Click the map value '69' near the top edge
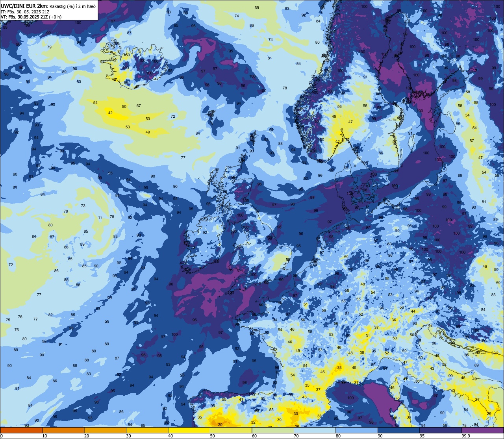The height and width of the screenshot is (439, 504). point(257,8)
